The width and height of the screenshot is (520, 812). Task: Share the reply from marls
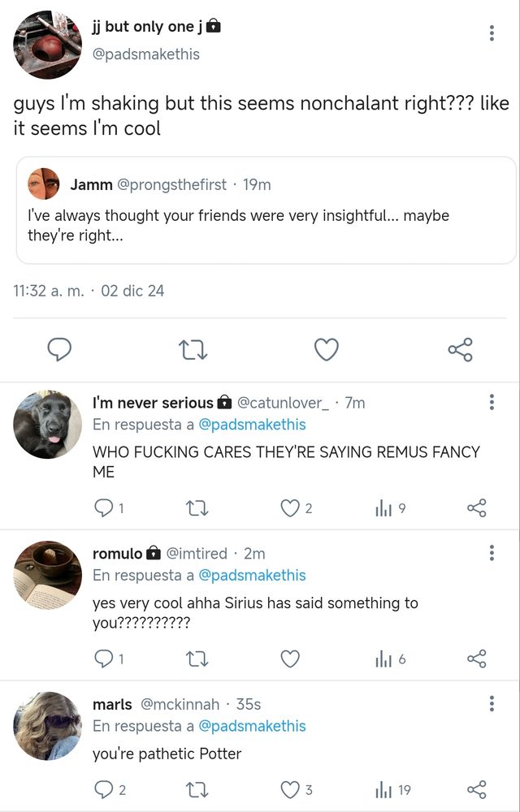click(477, 789)
